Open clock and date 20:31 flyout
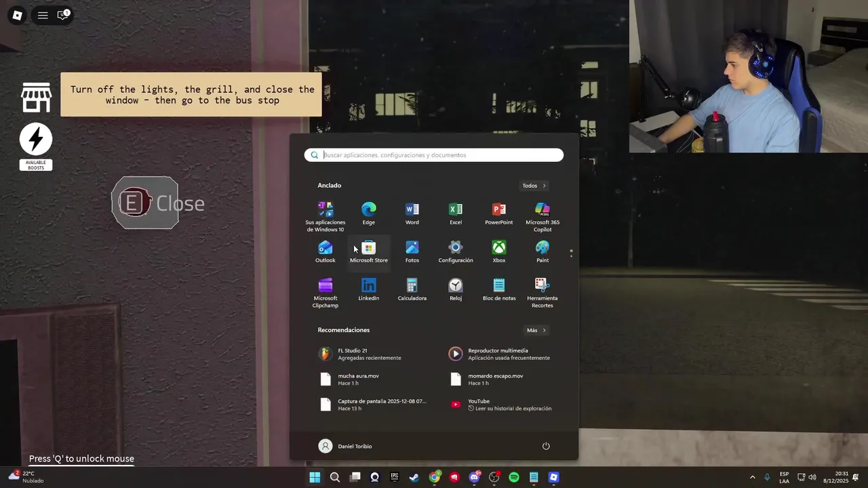The width and height of the screenshot is (868, 488). coord(835,477)
